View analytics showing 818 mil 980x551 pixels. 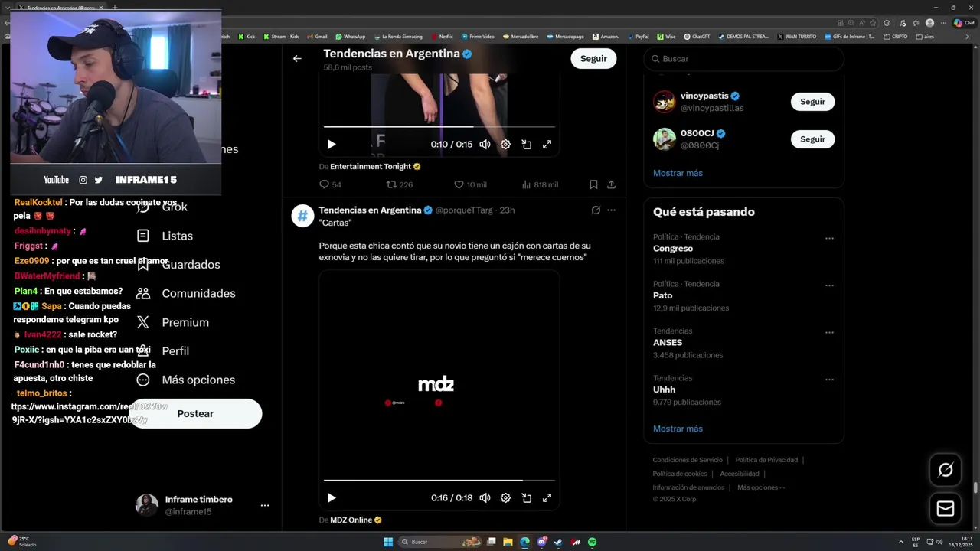540,184
